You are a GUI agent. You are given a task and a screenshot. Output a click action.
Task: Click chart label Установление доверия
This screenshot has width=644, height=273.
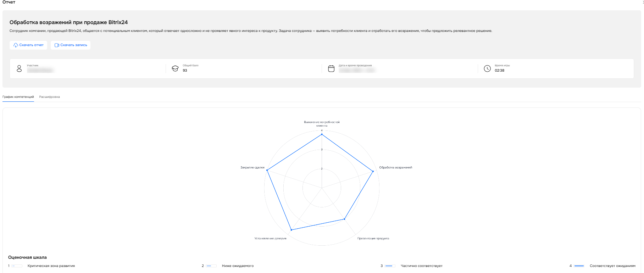270,239
